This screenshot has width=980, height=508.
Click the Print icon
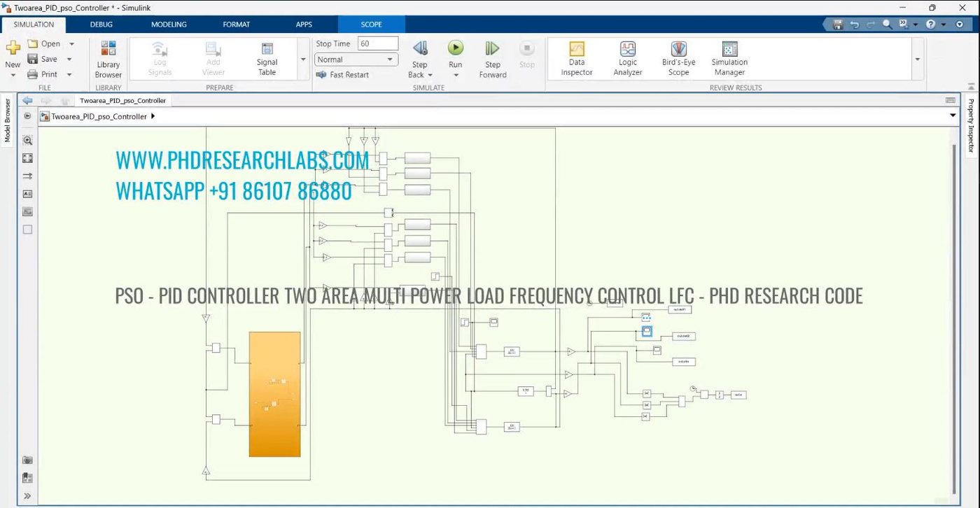(33, 74)
